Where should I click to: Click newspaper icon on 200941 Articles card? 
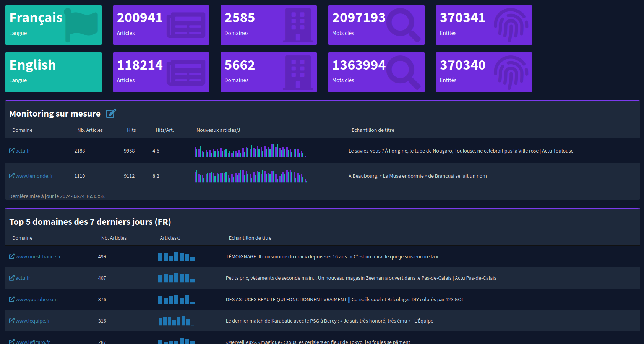coord(186,25)
